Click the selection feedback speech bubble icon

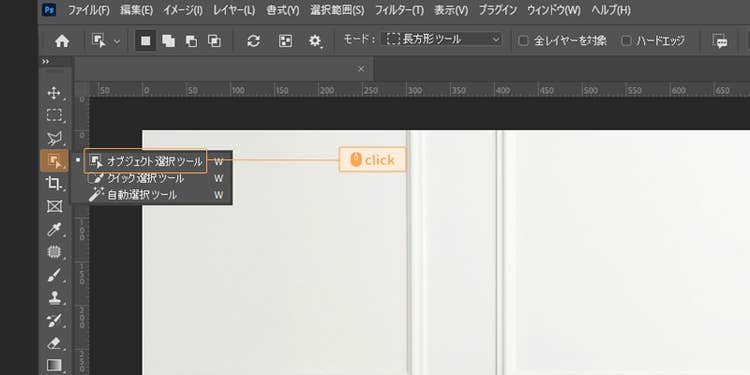(720, 41)
